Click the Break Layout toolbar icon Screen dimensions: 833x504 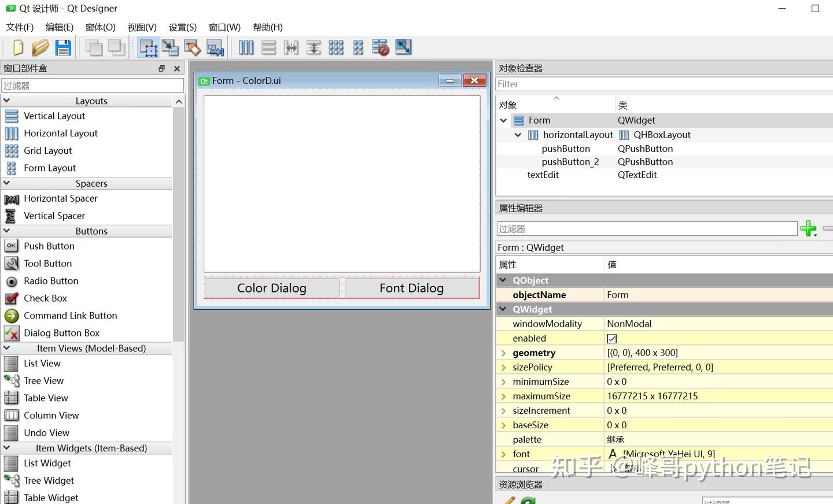380,48
